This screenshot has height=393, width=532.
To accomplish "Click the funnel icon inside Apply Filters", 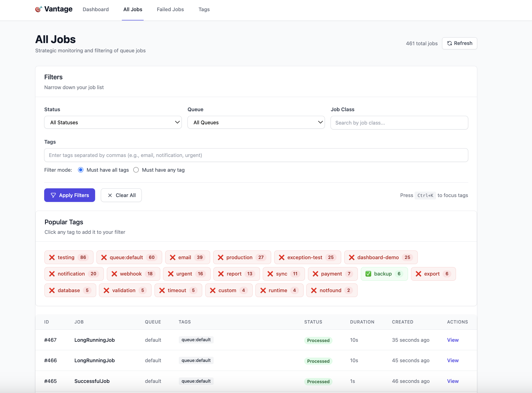I will pos(53,195).
